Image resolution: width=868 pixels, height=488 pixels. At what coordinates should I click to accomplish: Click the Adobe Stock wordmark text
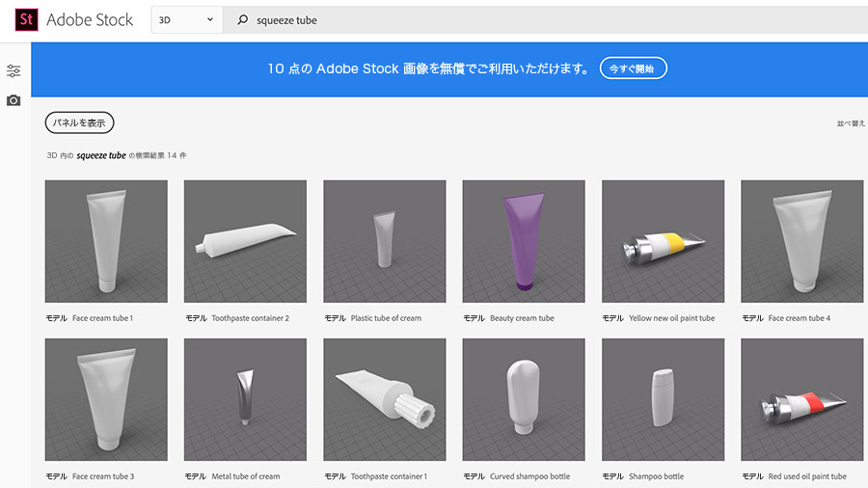tap(90, 20)
